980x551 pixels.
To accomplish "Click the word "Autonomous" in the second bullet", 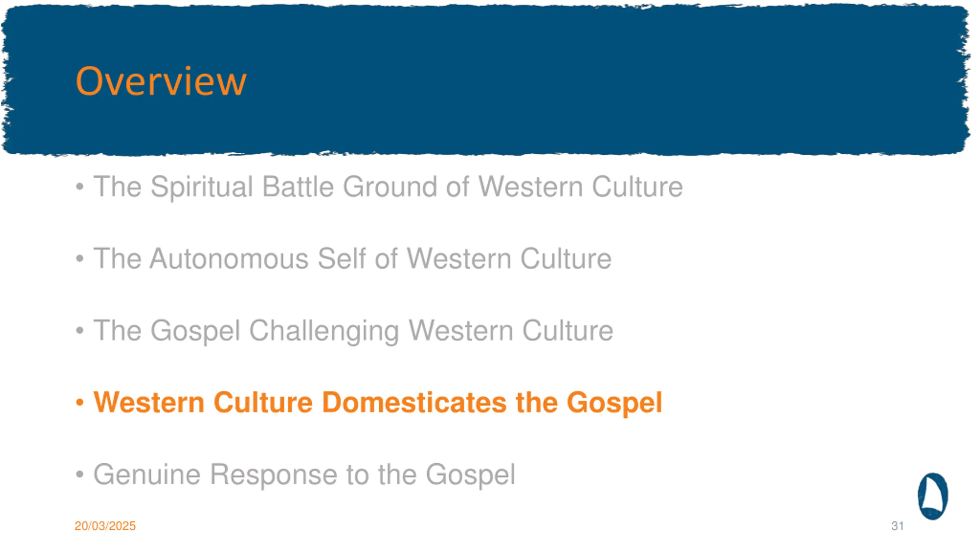I will 229,259.
